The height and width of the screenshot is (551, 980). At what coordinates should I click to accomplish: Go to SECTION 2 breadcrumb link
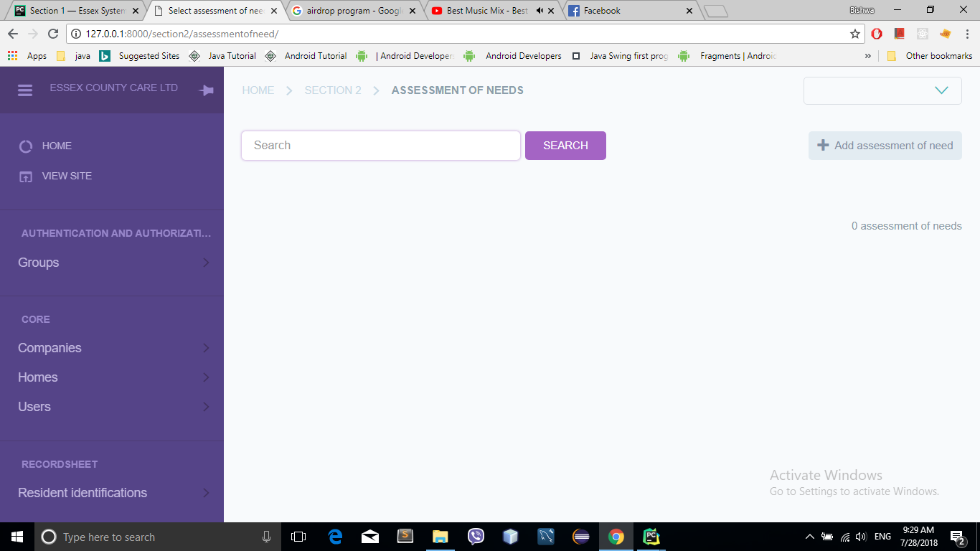coord(333,90)
